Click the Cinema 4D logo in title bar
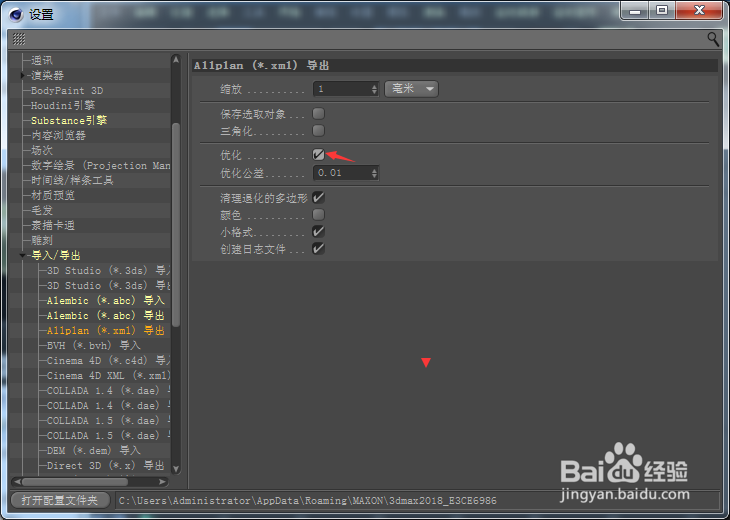The image size is (730, 520). tap(16, 14)
